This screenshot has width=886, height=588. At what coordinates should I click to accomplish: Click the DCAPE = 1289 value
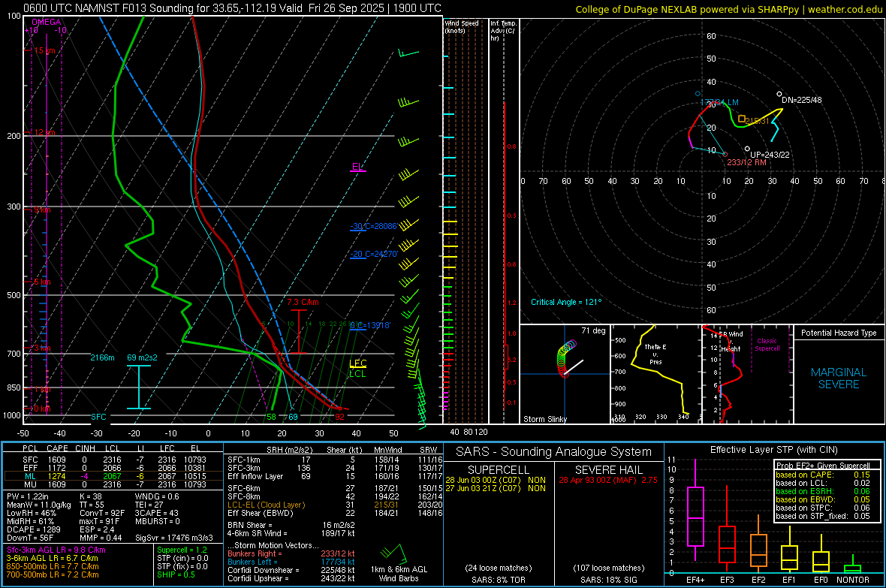point(33,529)
